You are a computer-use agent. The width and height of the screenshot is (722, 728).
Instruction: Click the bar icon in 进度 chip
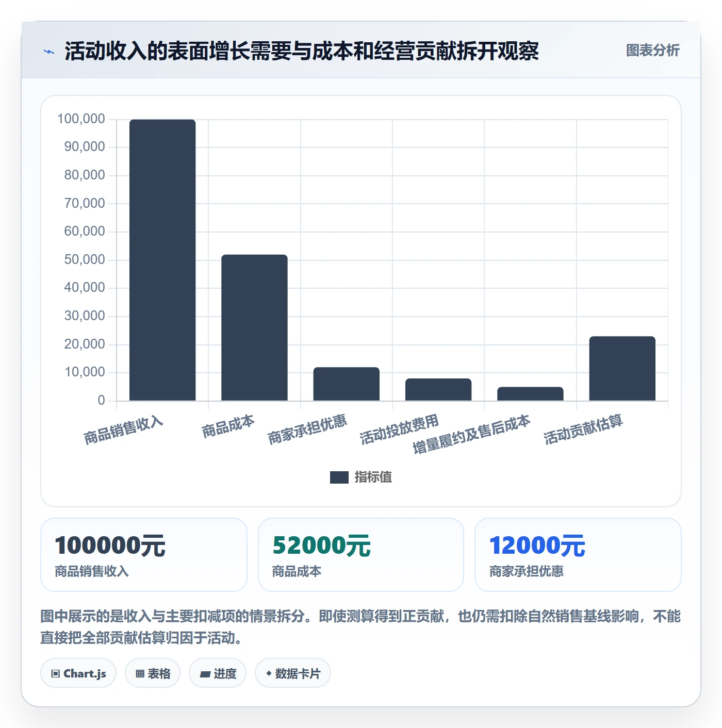205,674
